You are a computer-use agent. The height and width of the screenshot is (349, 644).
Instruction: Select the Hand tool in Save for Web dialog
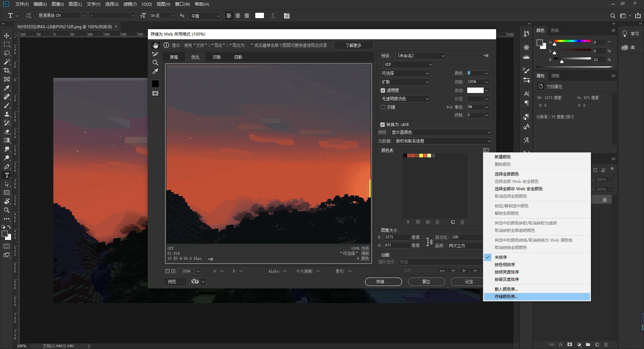point(155,45)
